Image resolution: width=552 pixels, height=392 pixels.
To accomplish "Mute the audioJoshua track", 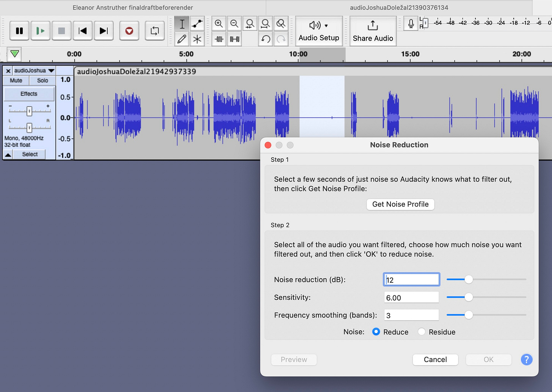I will (x=16, y=80).
